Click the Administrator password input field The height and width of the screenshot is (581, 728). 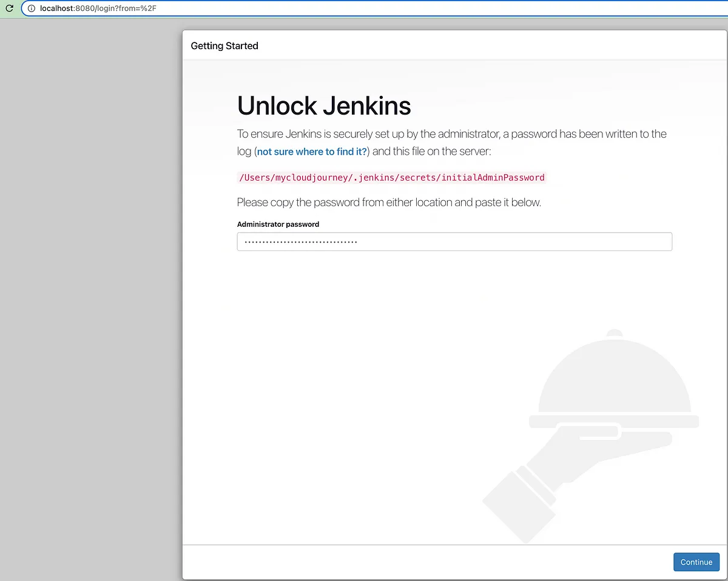point(454,241)
